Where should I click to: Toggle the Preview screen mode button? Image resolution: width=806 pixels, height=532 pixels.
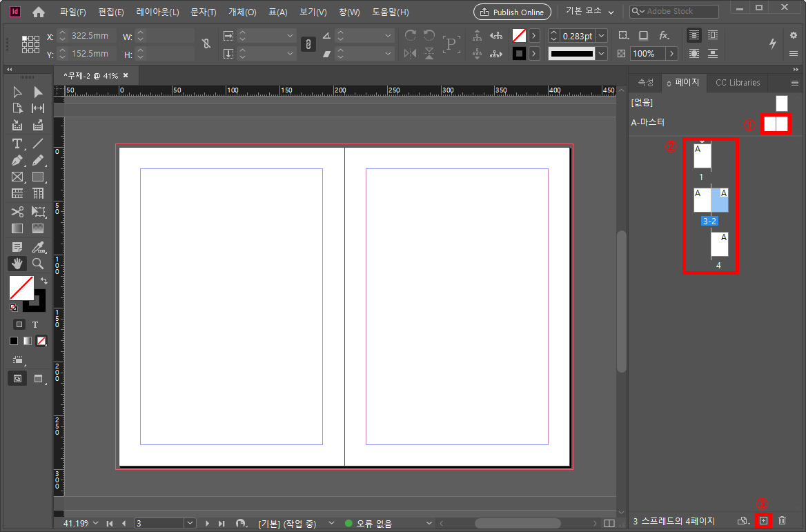(x=38, y=379)
